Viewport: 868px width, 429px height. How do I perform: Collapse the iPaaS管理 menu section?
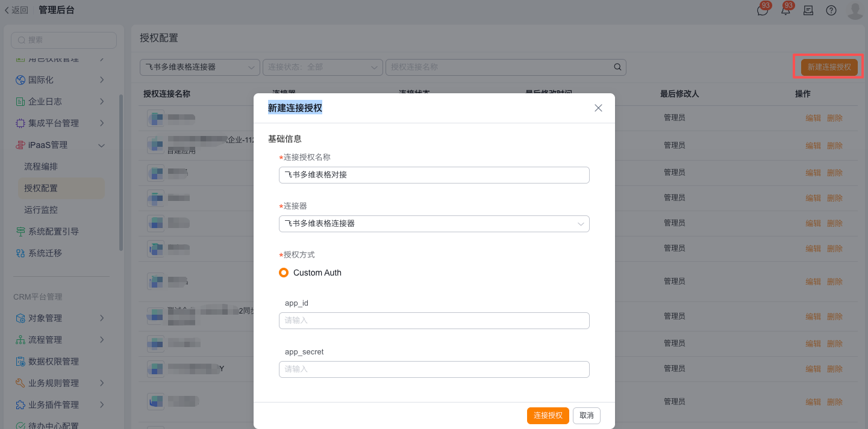(x=101, y=145)
